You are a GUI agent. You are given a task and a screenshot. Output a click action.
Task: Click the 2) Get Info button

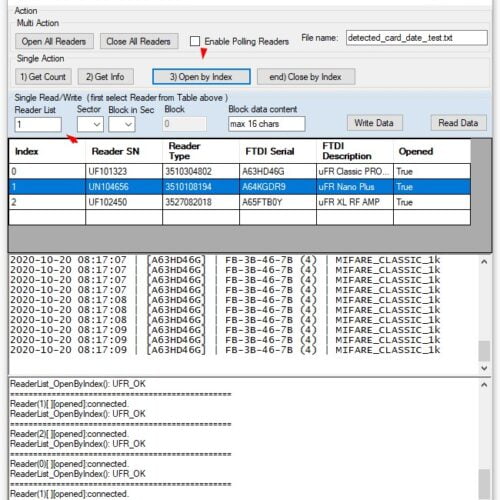[106, 77]
